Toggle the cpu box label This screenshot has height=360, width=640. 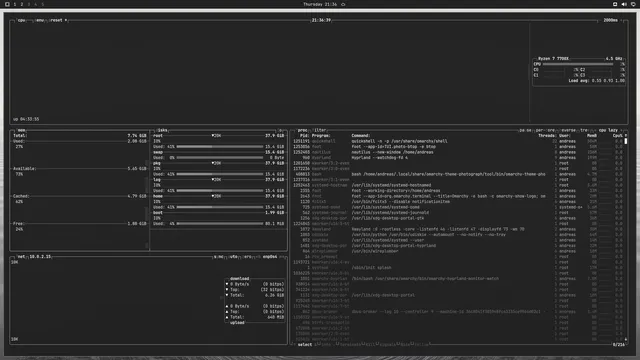coord(21,20)
